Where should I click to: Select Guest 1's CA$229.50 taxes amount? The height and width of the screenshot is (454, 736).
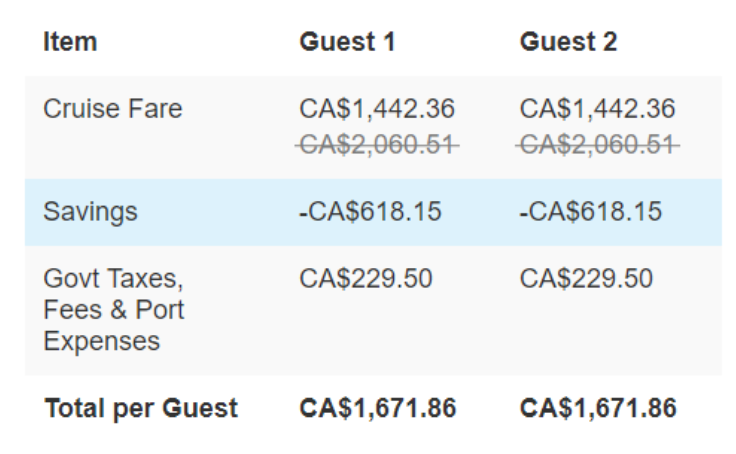coord(366,278)
